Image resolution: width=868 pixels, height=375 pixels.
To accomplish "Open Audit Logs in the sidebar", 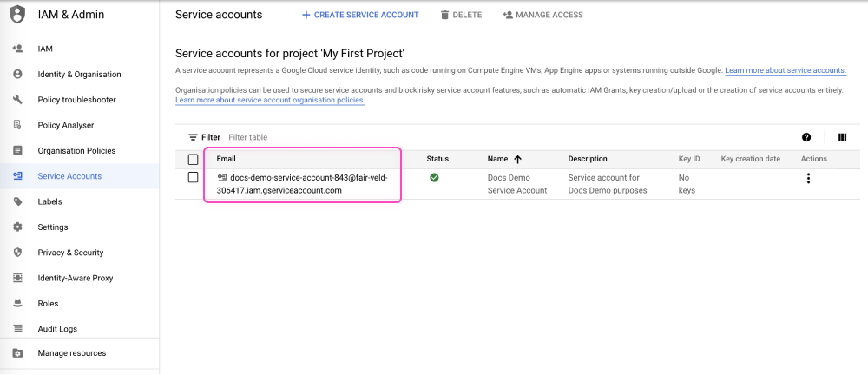I will coord(57,329).
